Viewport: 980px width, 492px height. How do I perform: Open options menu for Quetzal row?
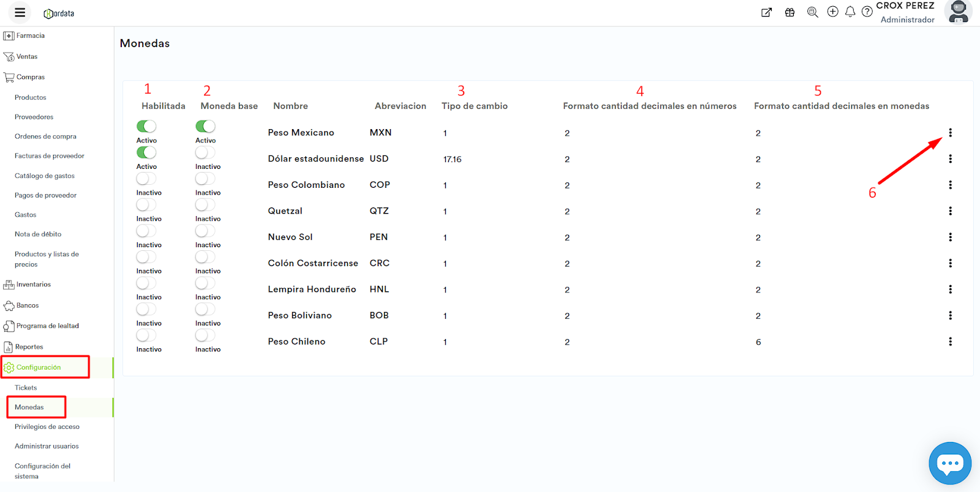coord(950,211)
